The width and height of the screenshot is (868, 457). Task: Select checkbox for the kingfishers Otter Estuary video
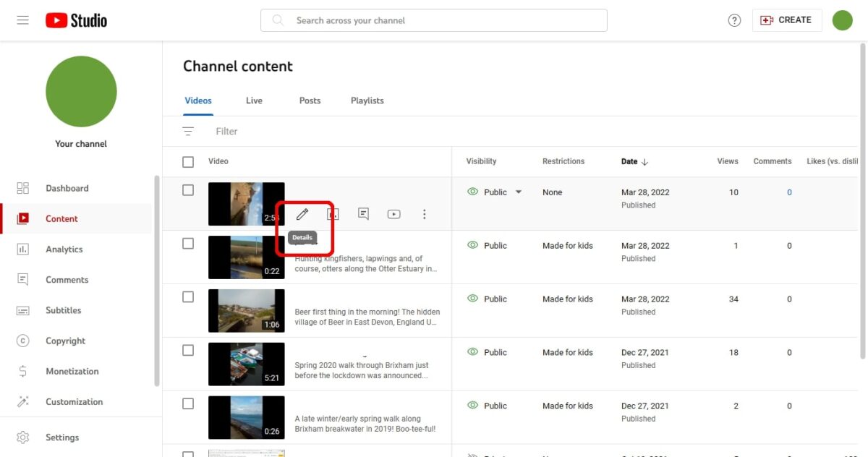point(188,244)
